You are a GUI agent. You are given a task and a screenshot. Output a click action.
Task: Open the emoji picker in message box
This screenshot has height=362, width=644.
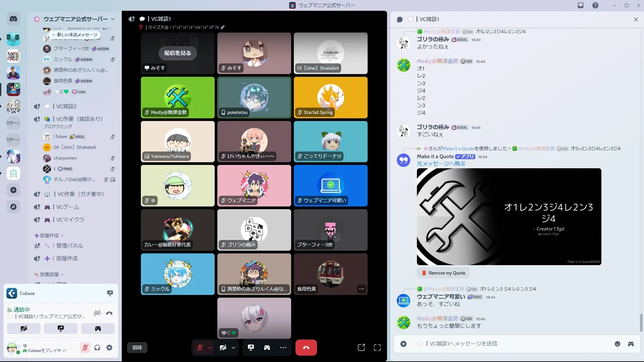click(618, 344)
